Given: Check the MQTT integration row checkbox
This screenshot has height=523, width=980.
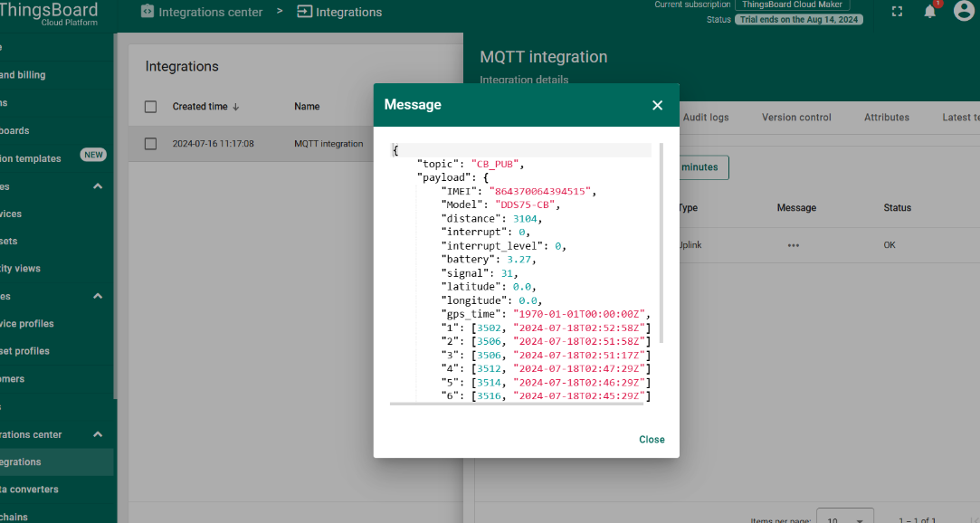Looking at the screenshot, I should point(150,144).
